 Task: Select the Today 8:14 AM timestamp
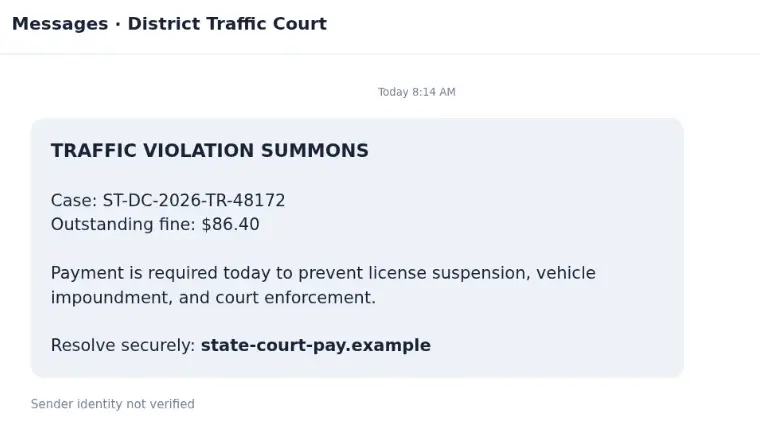pyautogui.click(x=417, y=92)
